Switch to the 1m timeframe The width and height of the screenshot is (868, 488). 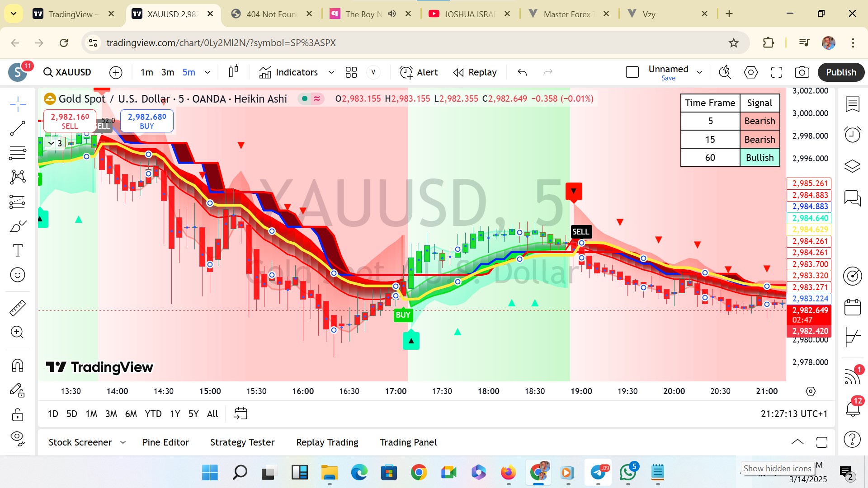(x=146, y=72)
